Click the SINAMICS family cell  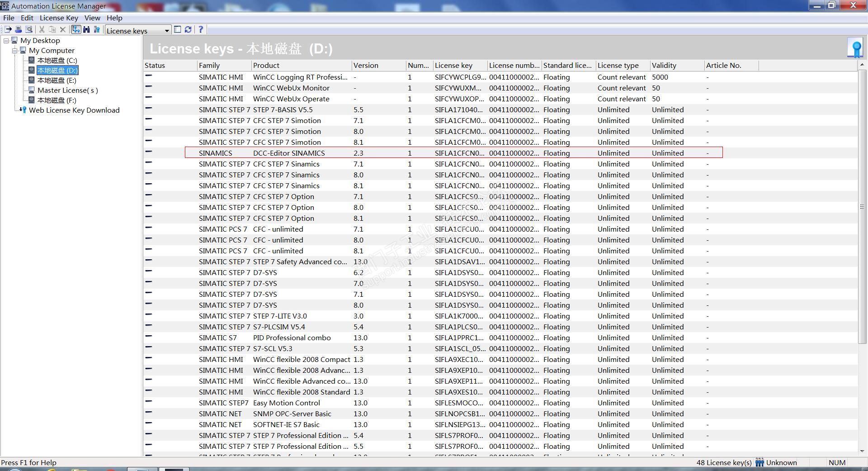tap(215, 153)
